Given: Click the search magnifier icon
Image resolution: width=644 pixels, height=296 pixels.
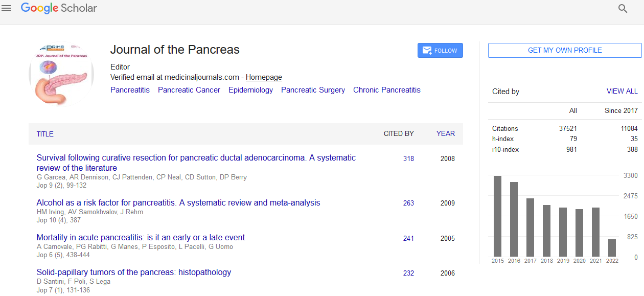Looking at the screenshot, I should point(623,9).
